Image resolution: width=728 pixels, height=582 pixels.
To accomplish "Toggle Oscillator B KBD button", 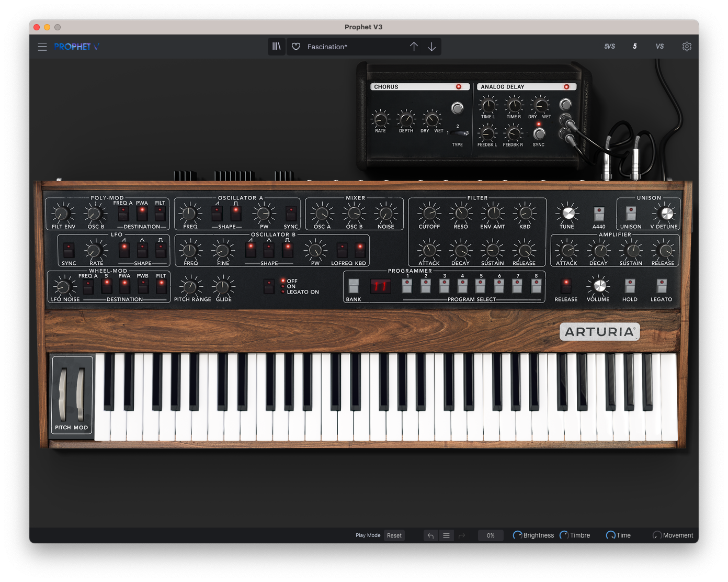I will point(360,250).
